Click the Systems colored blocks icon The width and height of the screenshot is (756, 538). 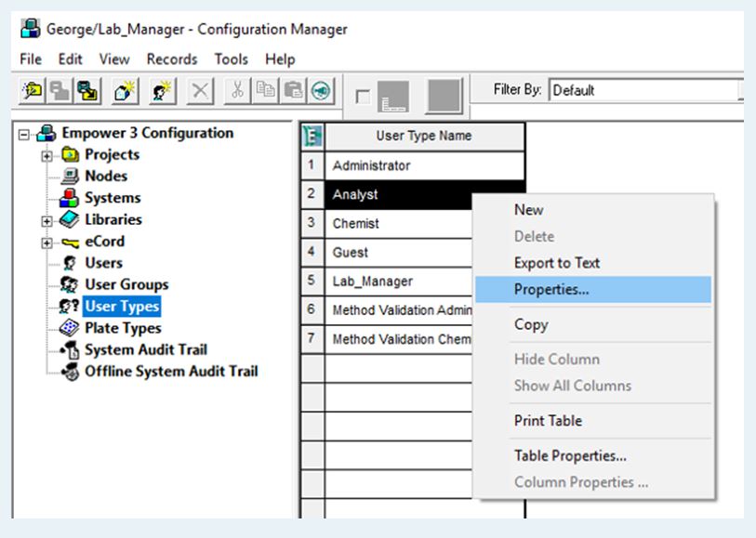click(x=69, y=198)
